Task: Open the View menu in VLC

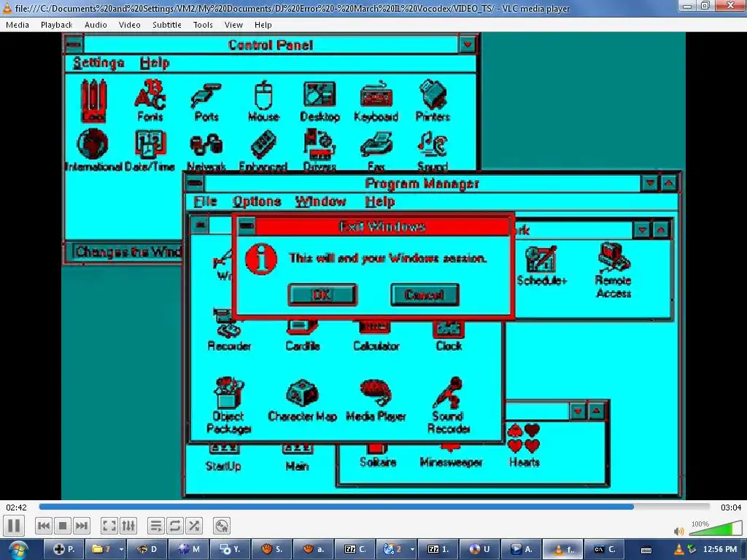Action: [233, 25]
